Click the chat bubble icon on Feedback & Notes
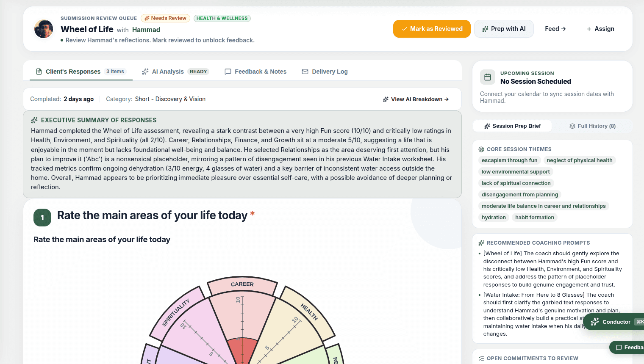Viewport: 644px width, 364px height. [228, 72]
